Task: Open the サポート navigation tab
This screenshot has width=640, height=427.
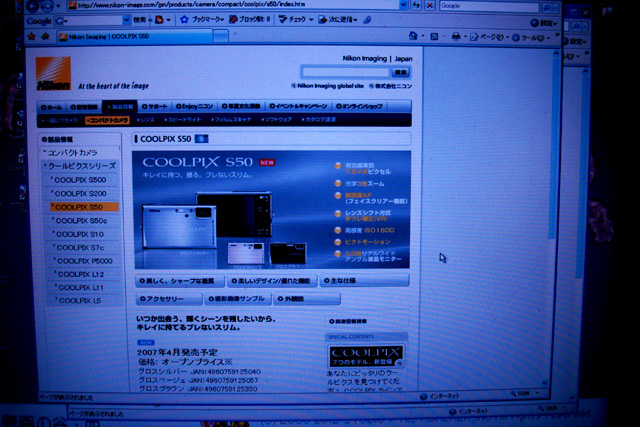Action: click(x=155, y=106)
